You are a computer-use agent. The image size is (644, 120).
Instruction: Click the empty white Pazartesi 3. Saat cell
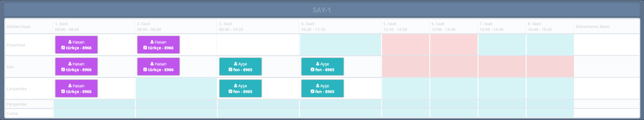[x=258, y=45]
